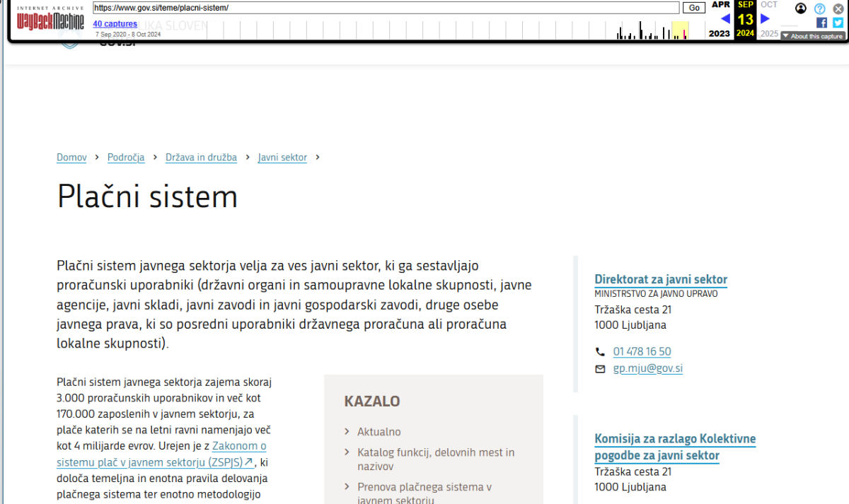Viewport: 849px width, 504px height.
Task: Click the Wayback Machine logo
Action: tap(50, 19)
